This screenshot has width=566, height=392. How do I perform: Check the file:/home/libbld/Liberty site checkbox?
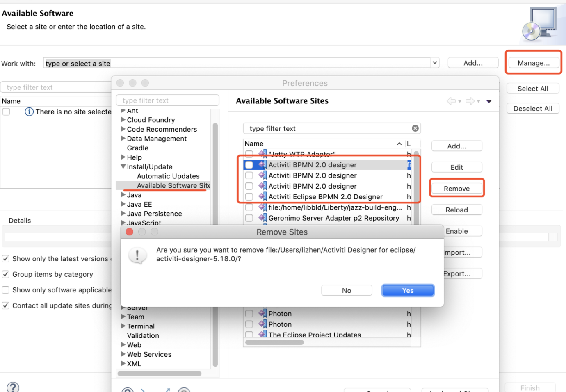(249, 207)
